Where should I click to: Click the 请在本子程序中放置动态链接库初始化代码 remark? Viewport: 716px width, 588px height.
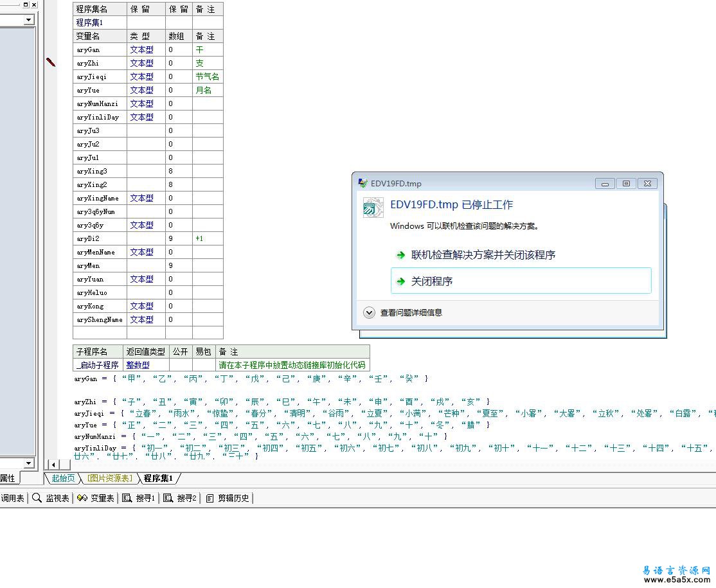coord(292,365)
